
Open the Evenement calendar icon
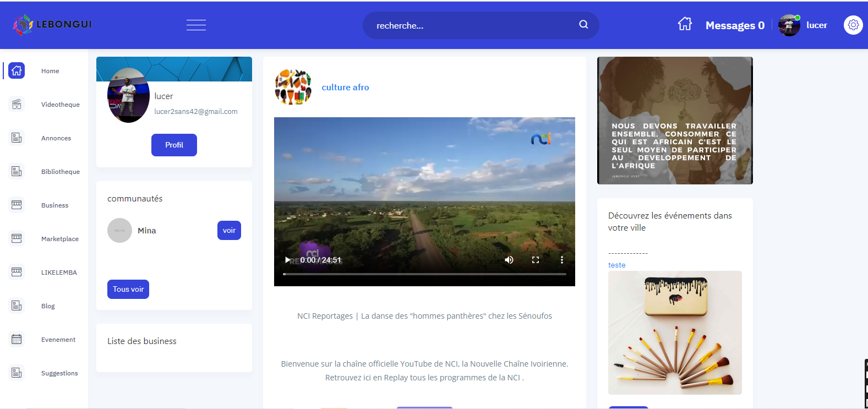click(x=17, y=339)
